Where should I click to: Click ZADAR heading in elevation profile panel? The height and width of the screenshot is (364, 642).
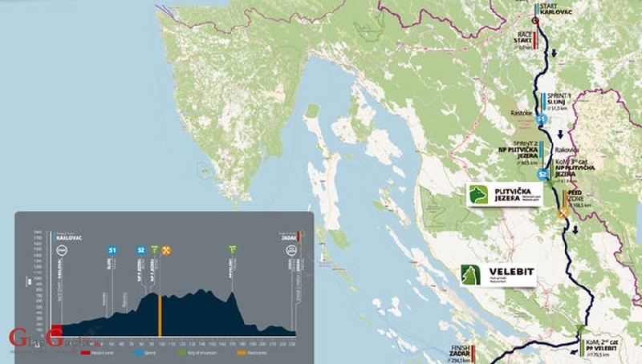289,237
